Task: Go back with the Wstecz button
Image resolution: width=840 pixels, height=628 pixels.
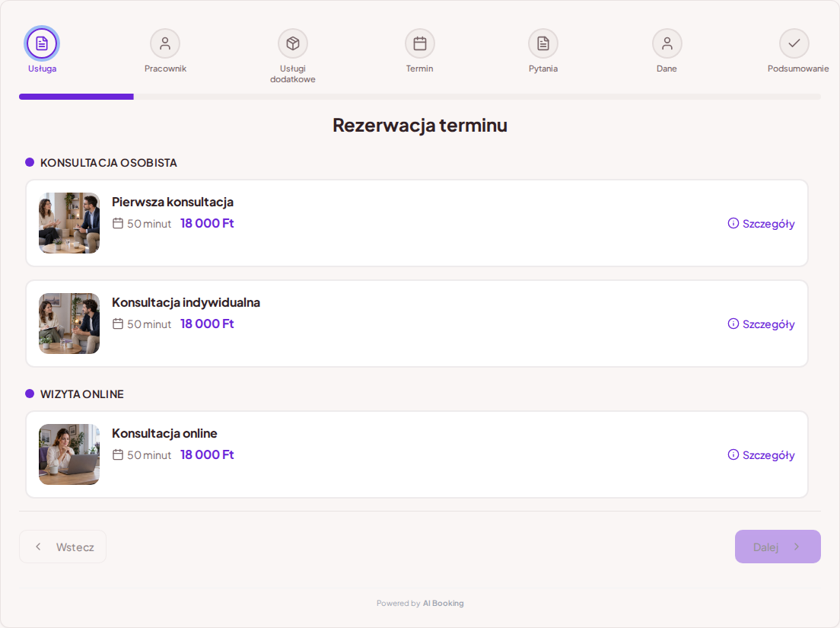Action: click(62, 547)
